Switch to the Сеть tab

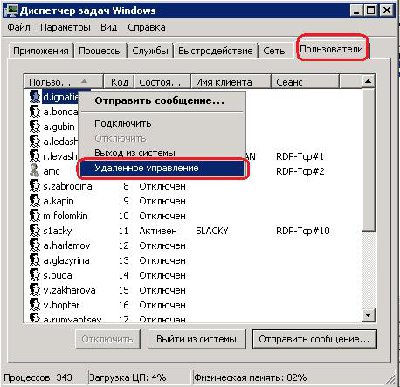pyautogui.click(x=274, y=51)
